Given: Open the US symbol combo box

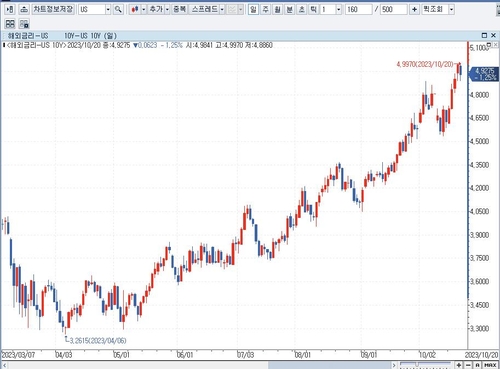Looking at the screenshot, I should 95,9.
